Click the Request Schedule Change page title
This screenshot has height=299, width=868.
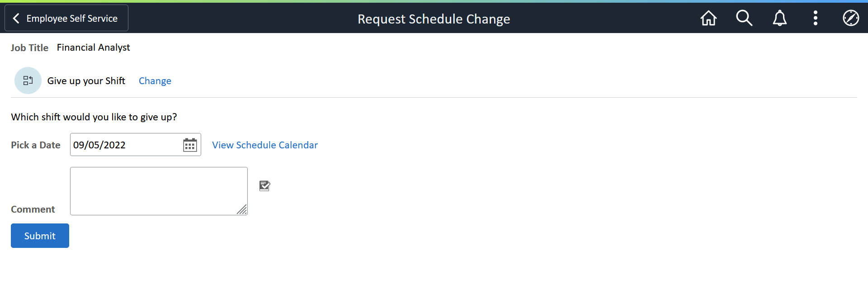(434, 19)
